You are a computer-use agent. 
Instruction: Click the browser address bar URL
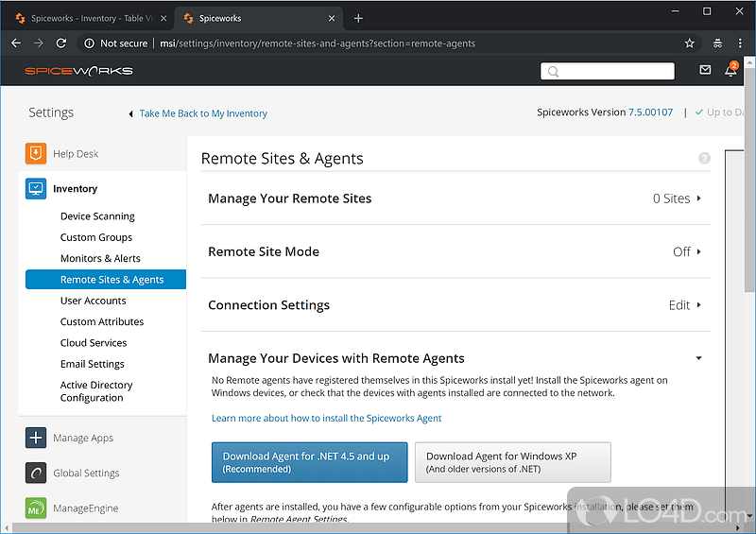click(318, 43)
